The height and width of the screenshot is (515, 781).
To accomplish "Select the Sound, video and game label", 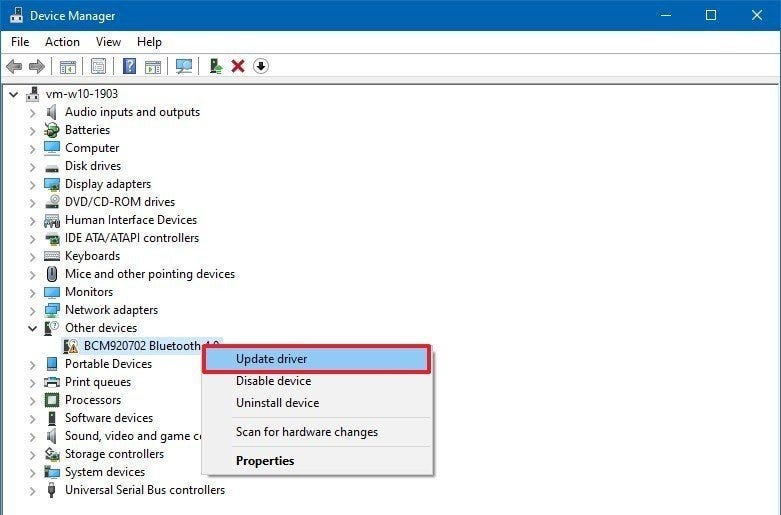I will (133, 436).
